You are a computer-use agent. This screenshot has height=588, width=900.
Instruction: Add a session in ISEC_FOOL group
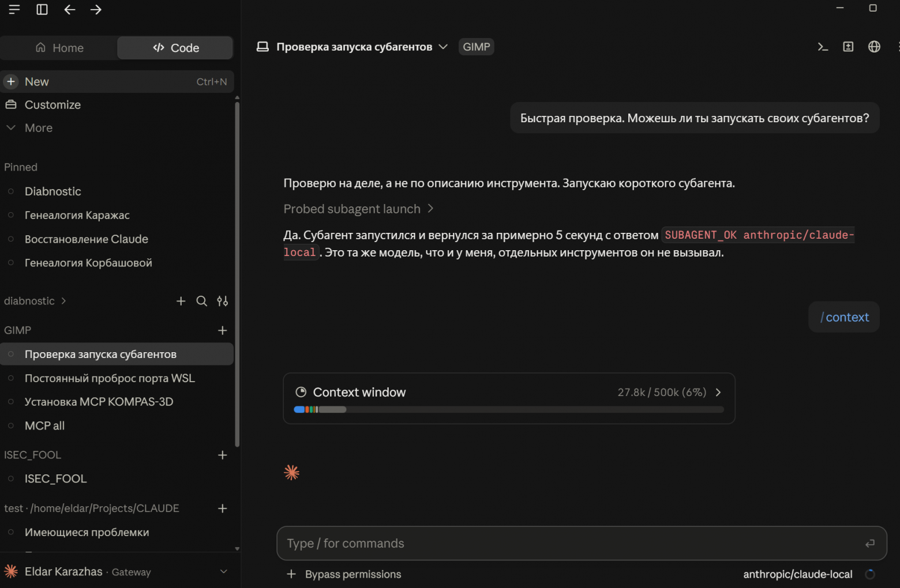(223, 455)
